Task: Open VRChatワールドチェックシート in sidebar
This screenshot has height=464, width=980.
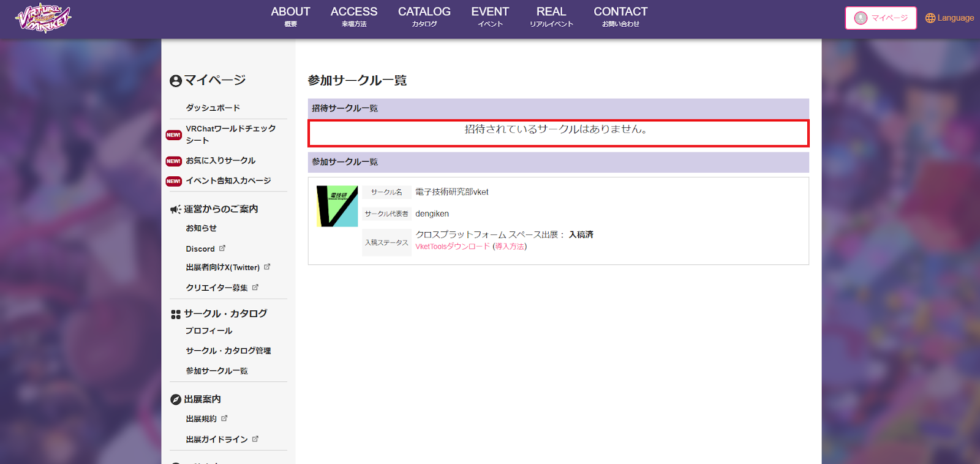Action: [x=230, y=134]
